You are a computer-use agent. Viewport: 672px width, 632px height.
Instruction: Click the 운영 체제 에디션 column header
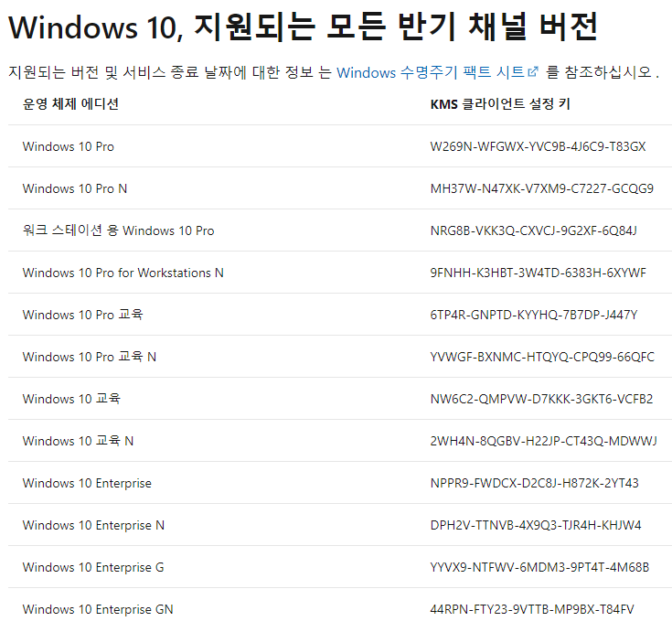pos(70,104)
